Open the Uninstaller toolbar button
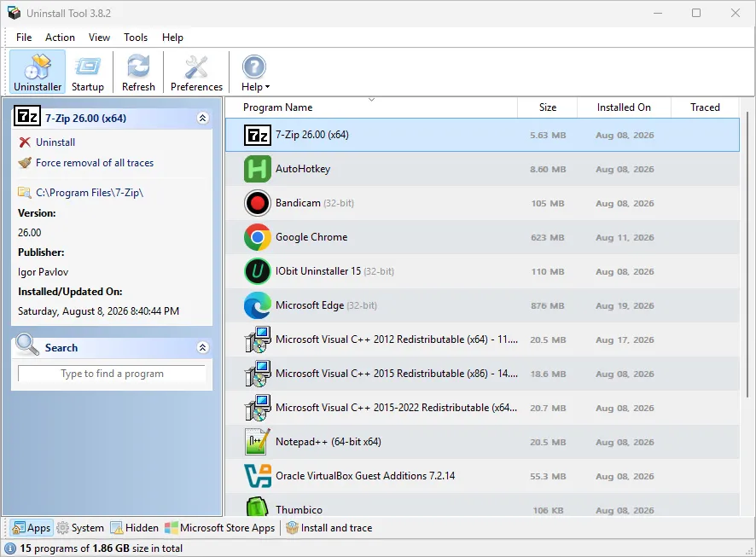The image size is (756, 557). coord(38,73)
